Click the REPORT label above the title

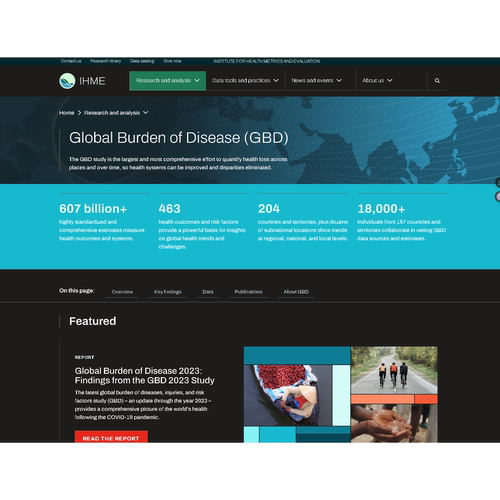[84, 357]
